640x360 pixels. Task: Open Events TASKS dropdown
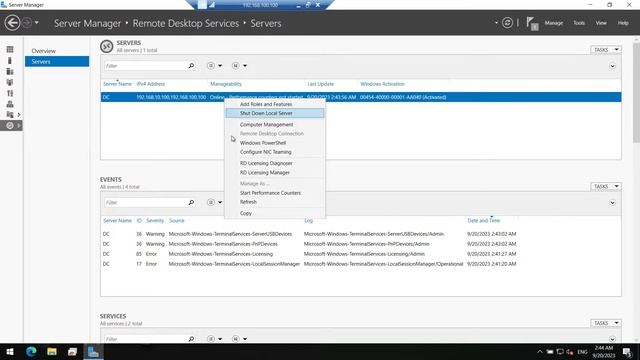(606, 187)
